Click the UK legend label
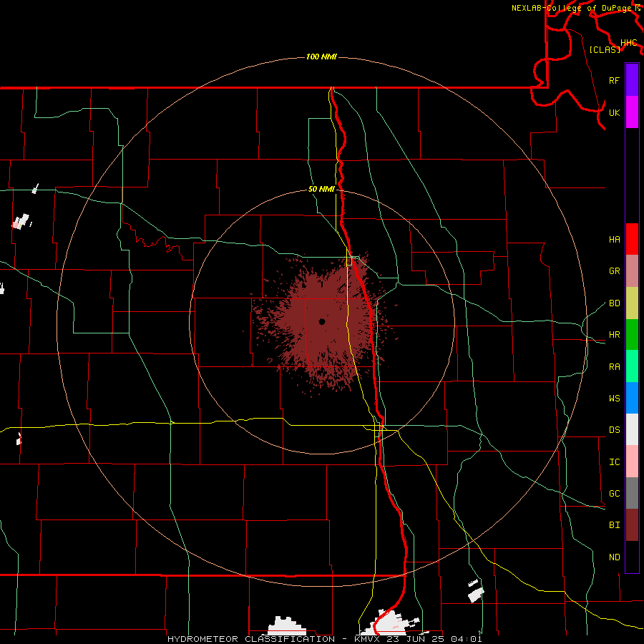The image size is (644, 644). point(614,112)
